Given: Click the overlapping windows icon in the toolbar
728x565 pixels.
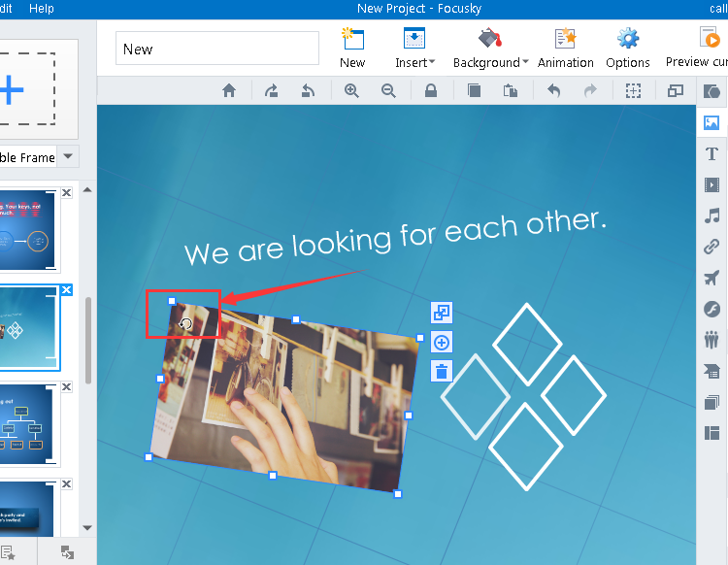Looking at the screenshot, I should [676, 90].
